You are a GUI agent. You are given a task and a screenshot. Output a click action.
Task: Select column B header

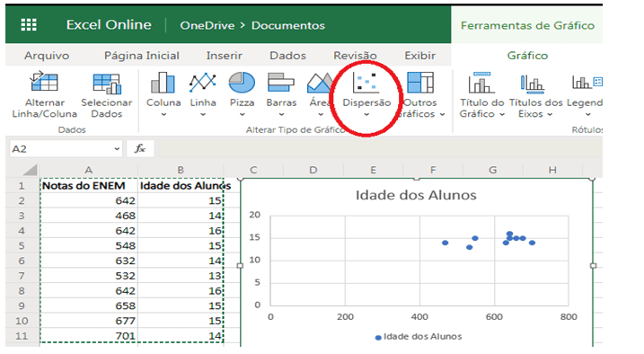pyautogui.click(x=181, y=170)
